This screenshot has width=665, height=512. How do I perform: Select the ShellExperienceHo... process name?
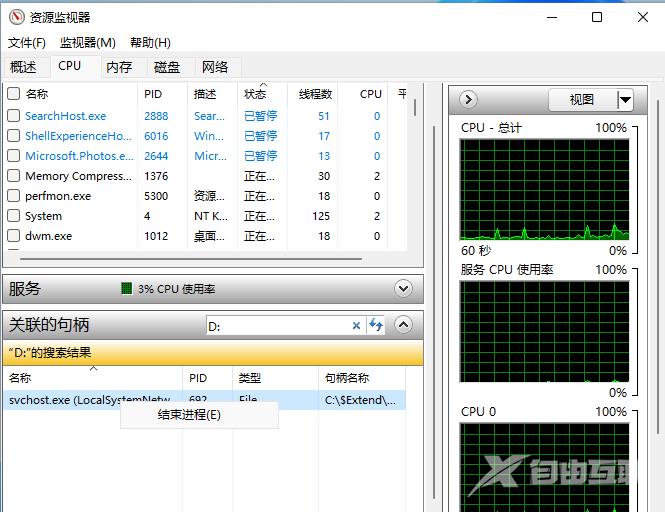(x=78, y=136)
